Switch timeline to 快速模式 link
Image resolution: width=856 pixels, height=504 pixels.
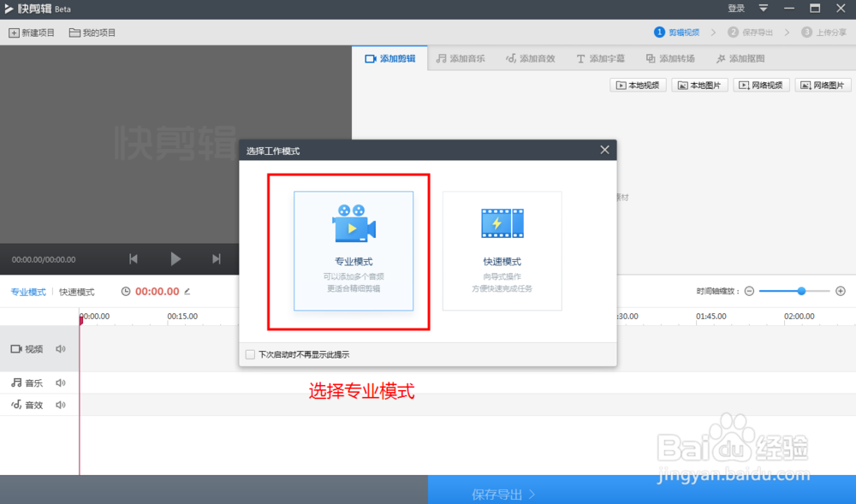pos(76,292)
